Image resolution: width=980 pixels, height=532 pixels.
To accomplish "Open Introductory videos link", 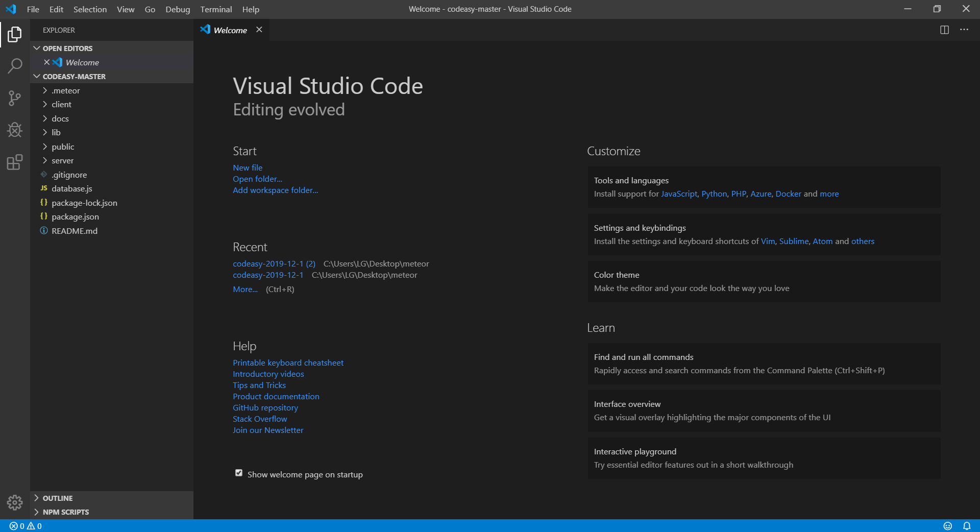I will pyautogui.click(x=268, y=374).
